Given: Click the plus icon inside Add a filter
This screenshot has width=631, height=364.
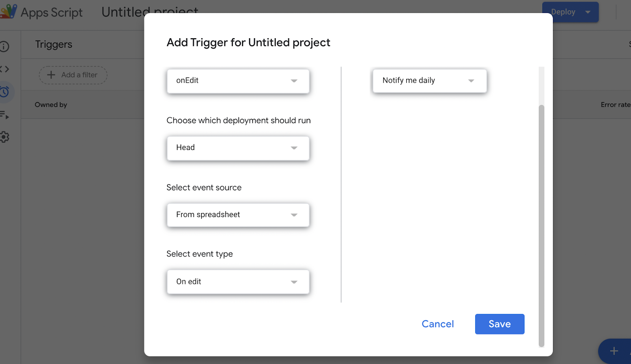Looking at the screenshot, I should pos(51,75).
